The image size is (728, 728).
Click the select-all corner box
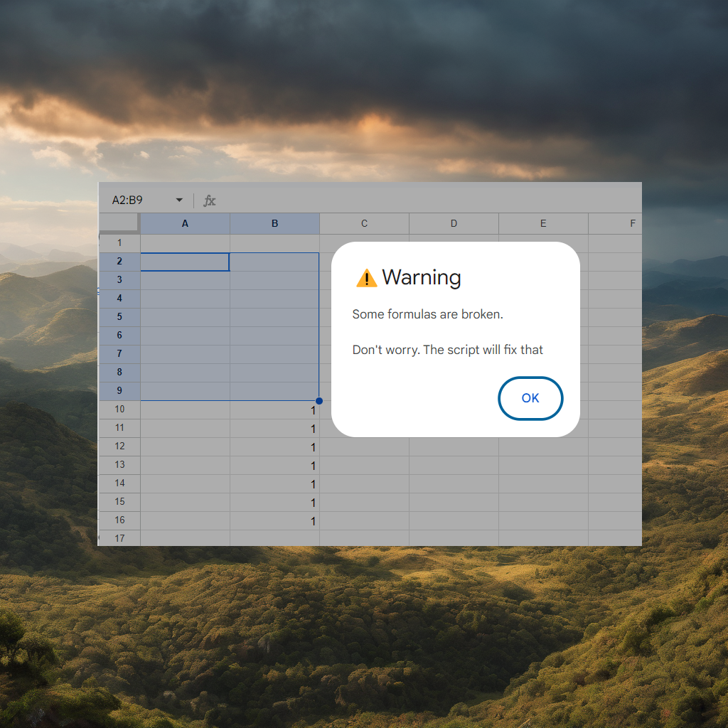[119, 224]
